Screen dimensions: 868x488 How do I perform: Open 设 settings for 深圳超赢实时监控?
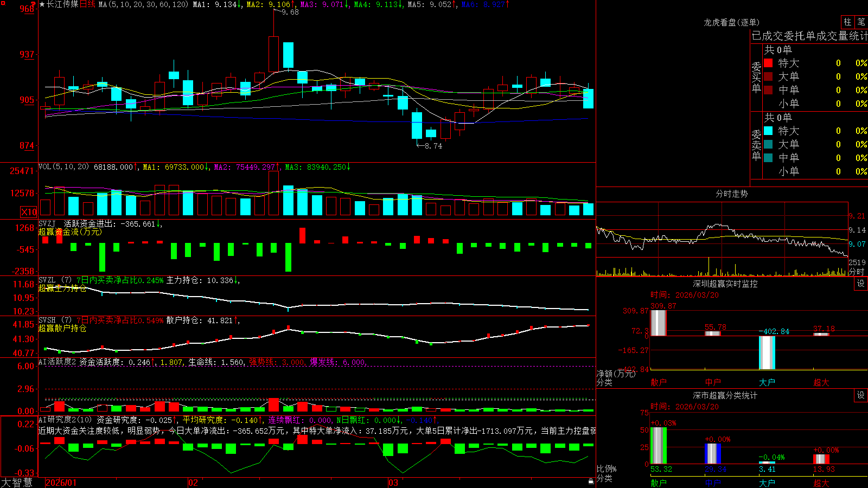click(861, 284)
